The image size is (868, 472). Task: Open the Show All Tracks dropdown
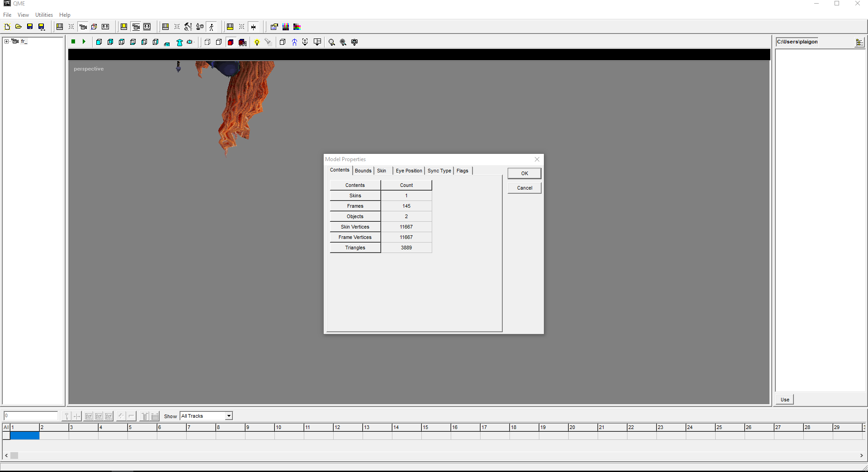(229, 416)
